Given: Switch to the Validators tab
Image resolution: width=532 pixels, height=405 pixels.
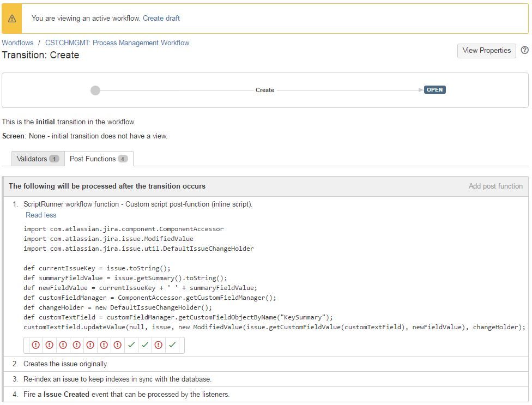Looking at the screenshot, I should click(x=38, y=159).
